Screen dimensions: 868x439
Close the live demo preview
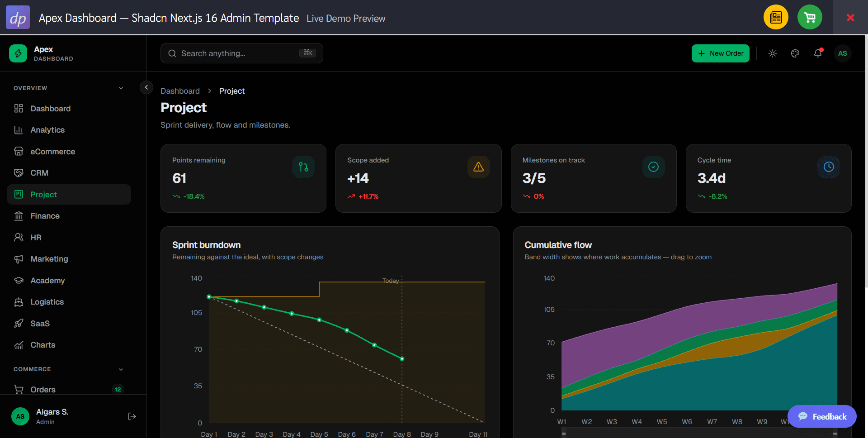pos(850,17)
